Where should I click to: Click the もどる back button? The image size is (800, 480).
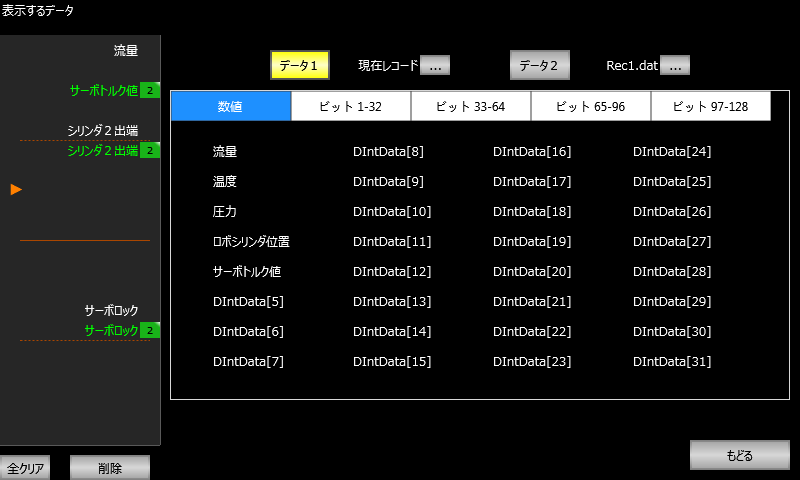pos(739,455)
